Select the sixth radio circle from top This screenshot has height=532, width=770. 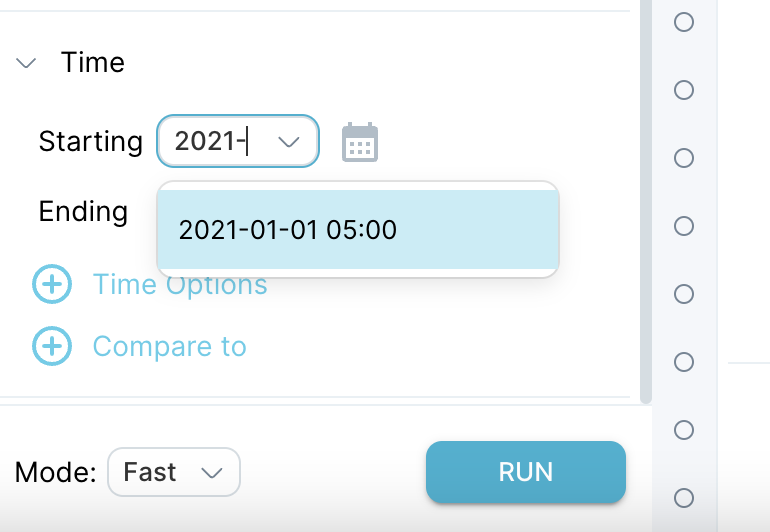pos(684,362)
